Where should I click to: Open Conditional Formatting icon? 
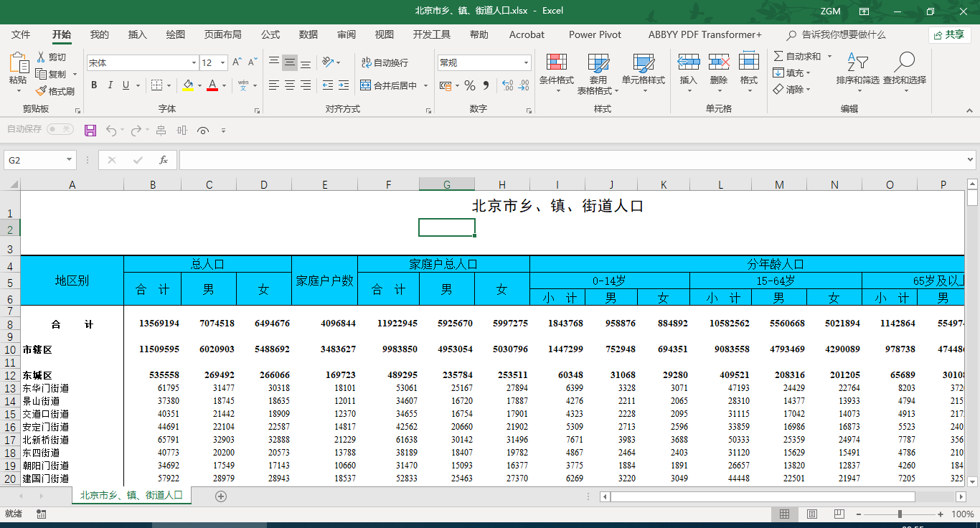coord(556,62)
